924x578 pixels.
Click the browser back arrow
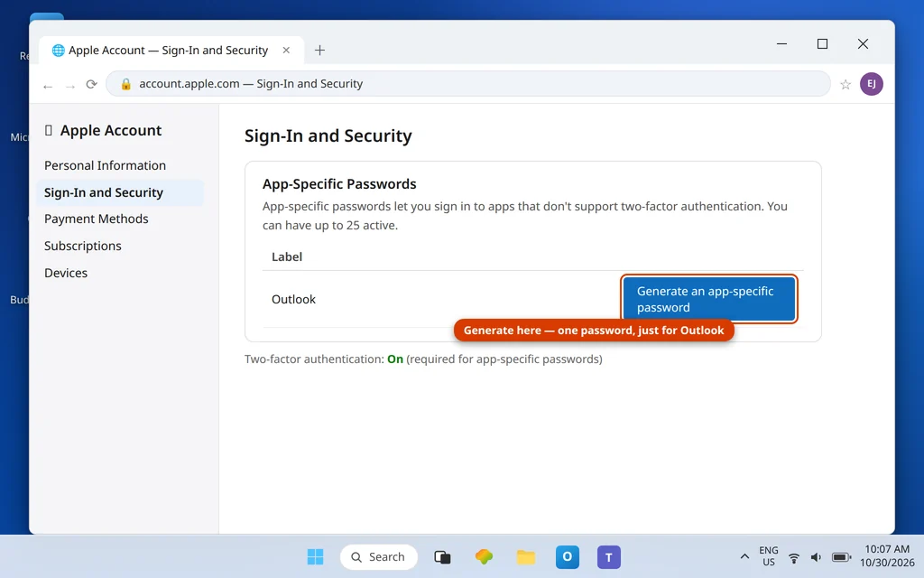(48, 86)
